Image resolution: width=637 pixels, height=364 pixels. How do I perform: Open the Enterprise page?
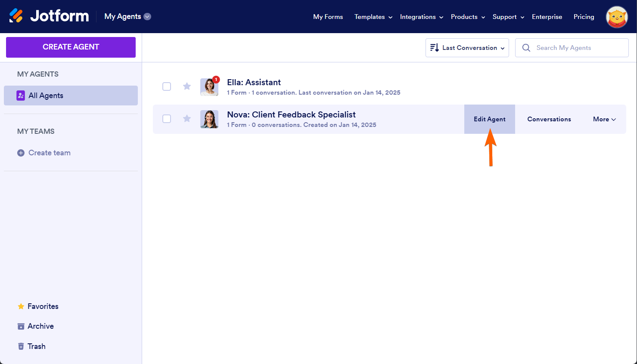point(547,17)
